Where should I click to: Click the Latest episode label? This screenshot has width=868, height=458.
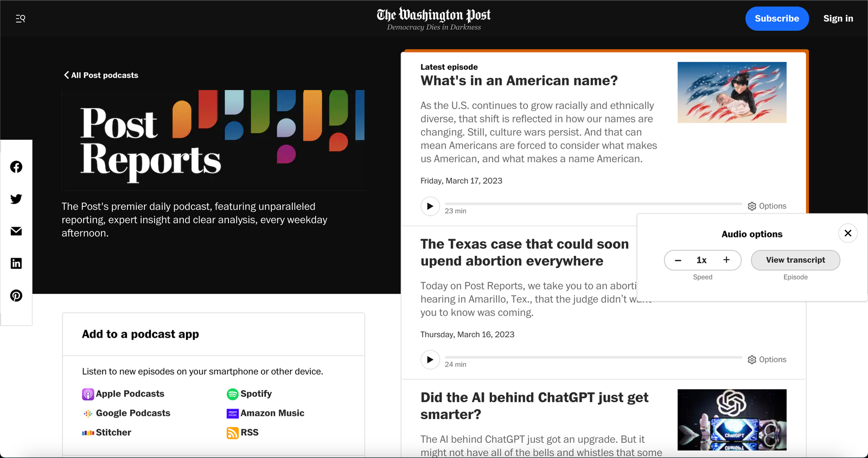pyautogui.click(x=449, y=67)
